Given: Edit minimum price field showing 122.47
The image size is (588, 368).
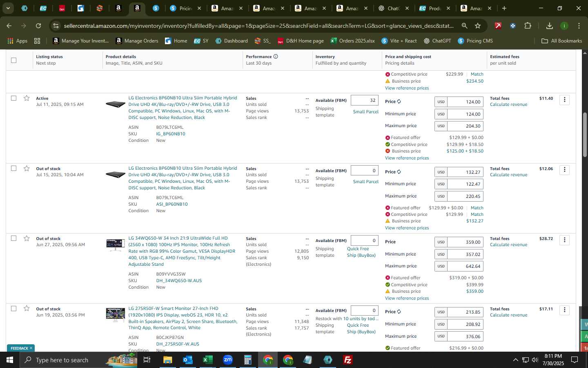Looking at the screenshot, I should [465, 184].
